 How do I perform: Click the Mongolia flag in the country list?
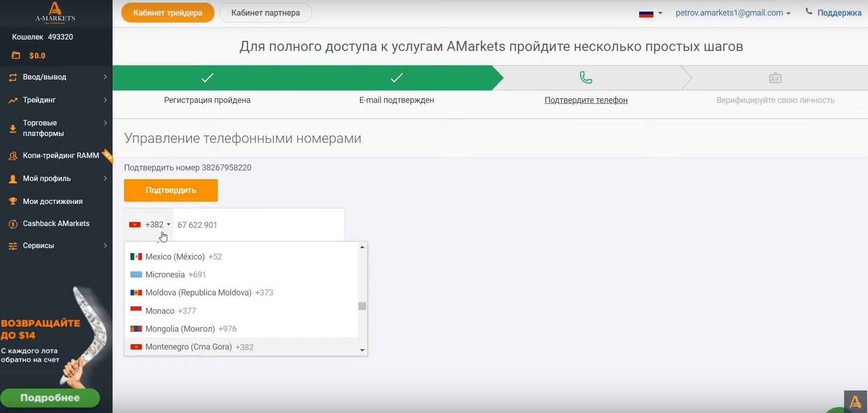click(136, 329)
